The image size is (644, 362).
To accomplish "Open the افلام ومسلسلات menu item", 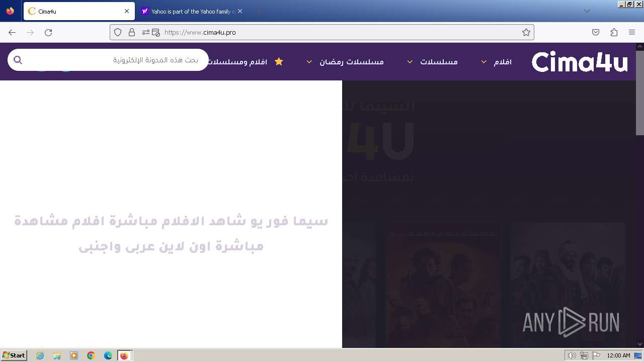I will point(237,62).
